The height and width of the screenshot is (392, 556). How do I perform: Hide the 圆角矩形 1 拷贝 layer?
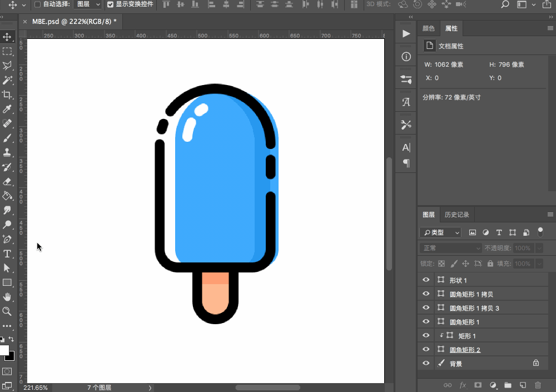(x=426, y=294)
